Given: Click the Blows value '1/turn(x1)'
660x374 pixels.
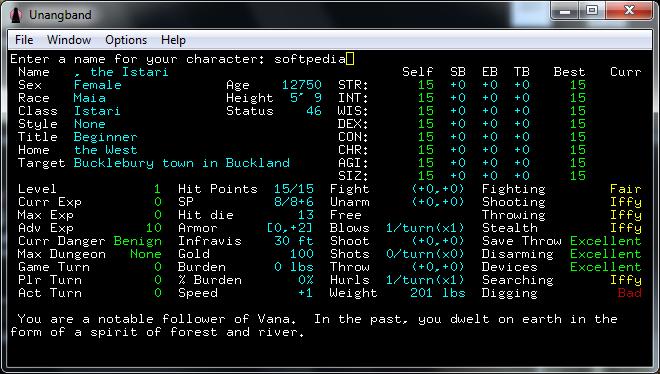Looking at the screenshot, I should 425,228.
